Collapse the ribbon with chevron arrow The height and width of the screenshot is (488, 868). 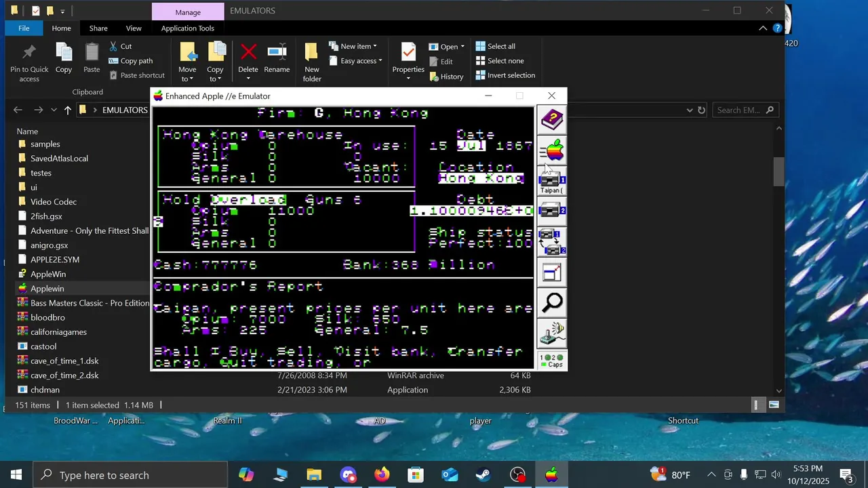click(763, 28)
